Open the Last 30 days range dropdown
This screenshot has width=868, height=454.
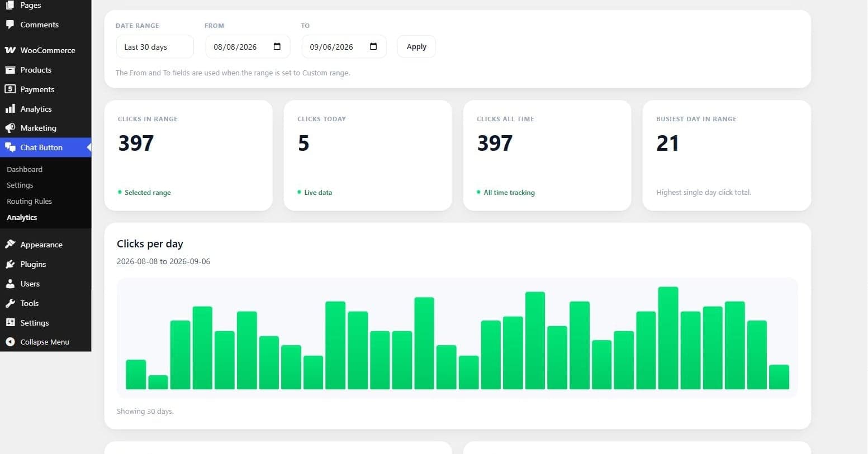pyautogui.click(x=155, y=47)
